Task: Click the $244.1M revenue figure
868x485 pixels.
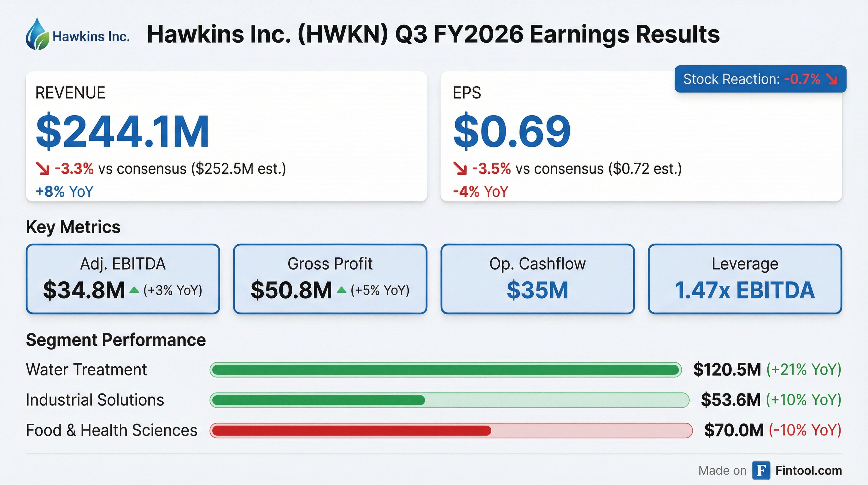Action: coord(122,132)
